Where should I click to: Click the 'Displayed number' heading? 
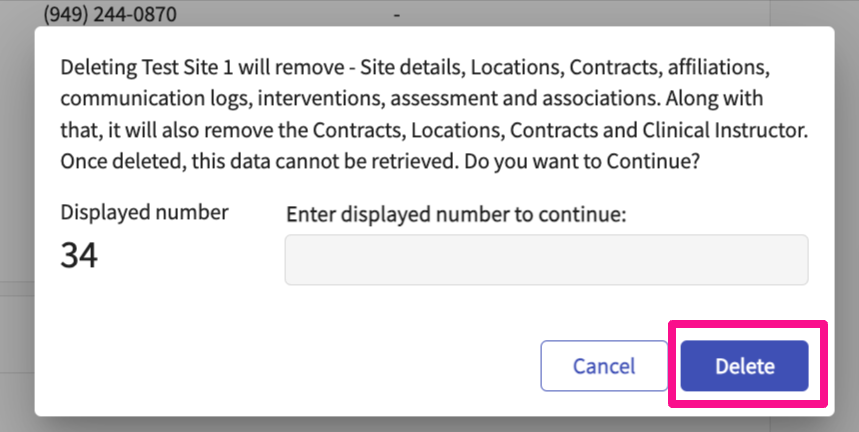144,212
